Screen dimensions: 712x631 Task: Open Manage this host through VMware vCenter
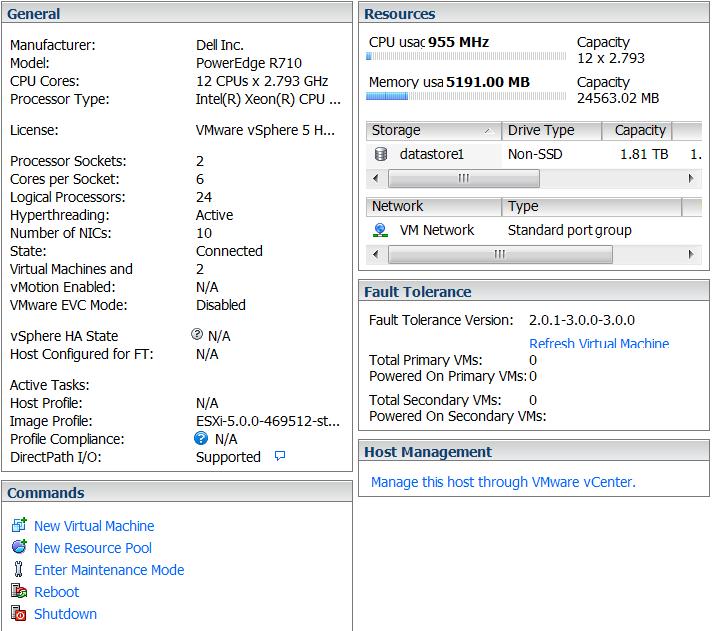click(503, 482)
